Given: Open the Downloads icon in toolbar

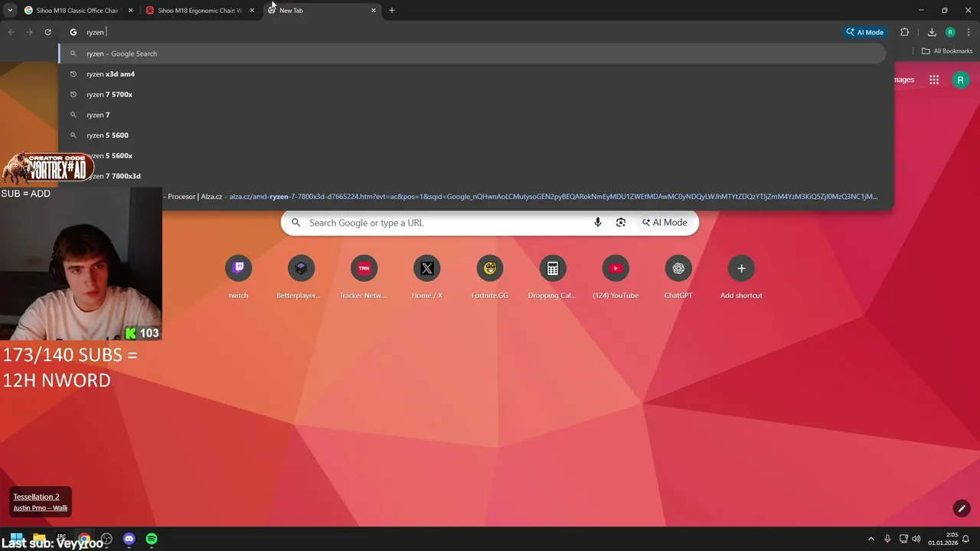Looking at the screenshot, I should (x=932, y=32).
